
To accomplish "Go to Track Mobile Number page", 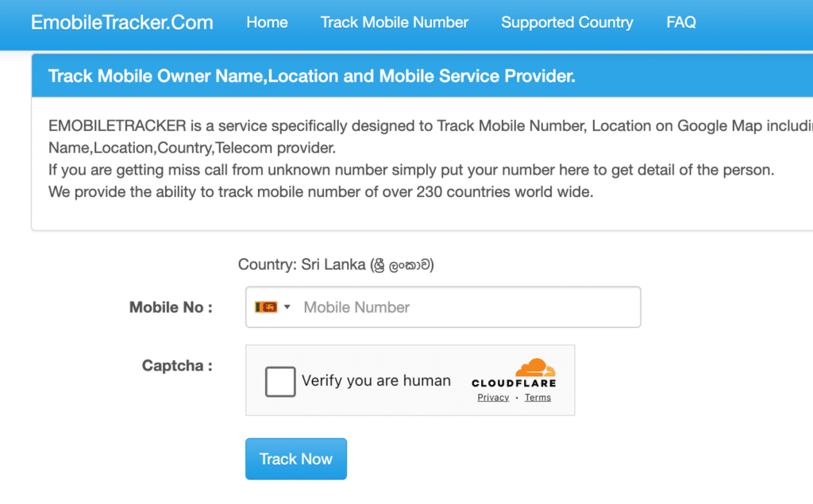I will [395, 22].
